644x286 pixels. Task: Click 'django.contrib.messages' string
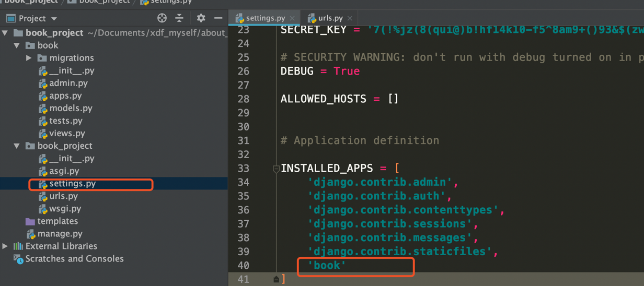390,237
